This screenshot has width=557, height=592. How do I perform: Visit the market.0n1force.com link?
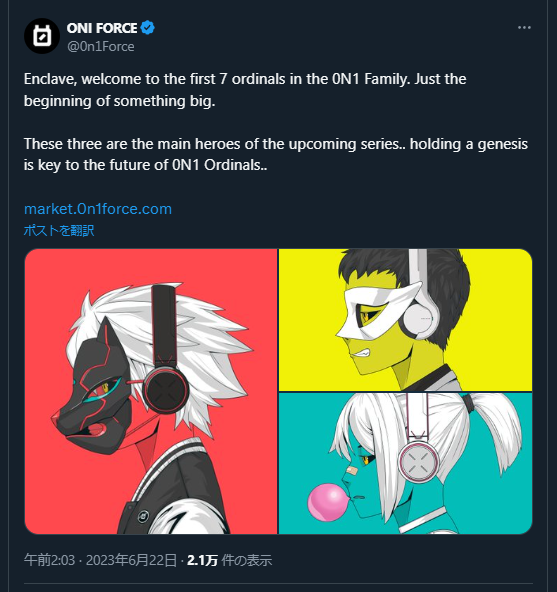98,209
